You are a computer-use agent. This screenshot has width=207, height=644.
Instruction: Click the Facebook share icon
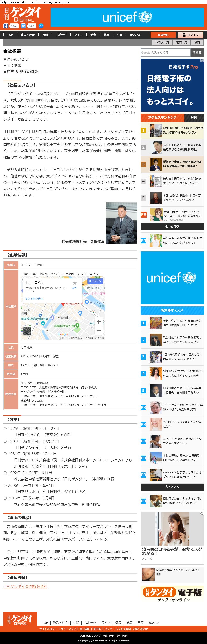[6, 26]
